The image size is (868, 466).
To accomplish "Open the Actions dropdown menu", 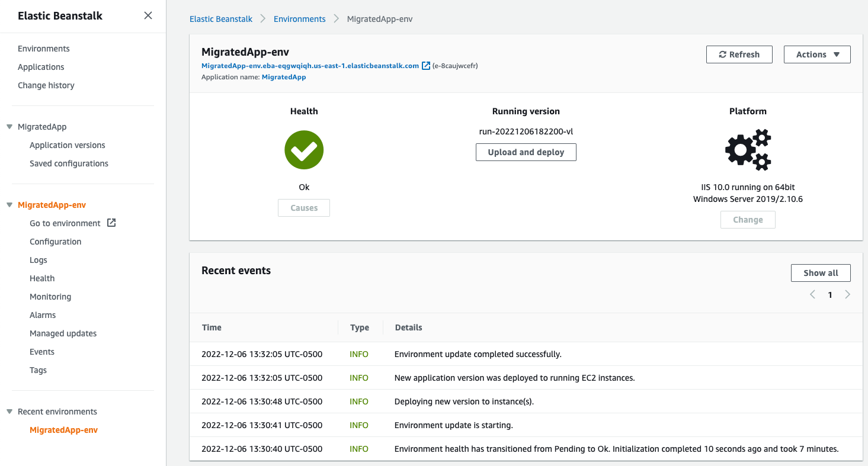I will coord(817,54).
